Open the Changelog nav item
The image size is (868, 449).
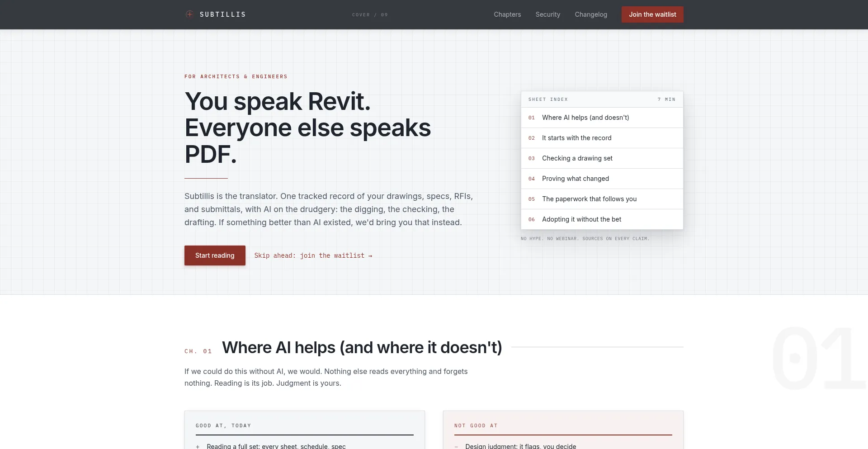pyautogui.click(x=591, y=14)
